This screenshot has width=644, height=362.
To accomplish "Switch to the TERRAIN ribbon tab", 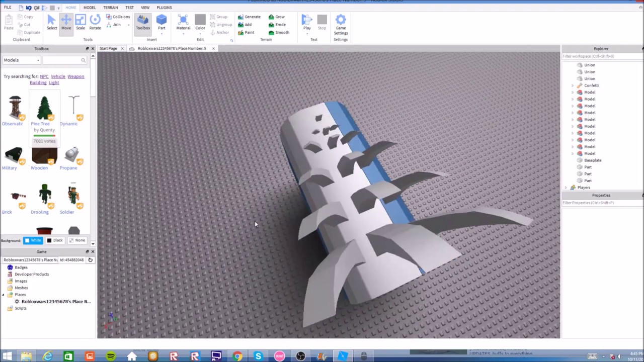I will click(x=110, y=8).
